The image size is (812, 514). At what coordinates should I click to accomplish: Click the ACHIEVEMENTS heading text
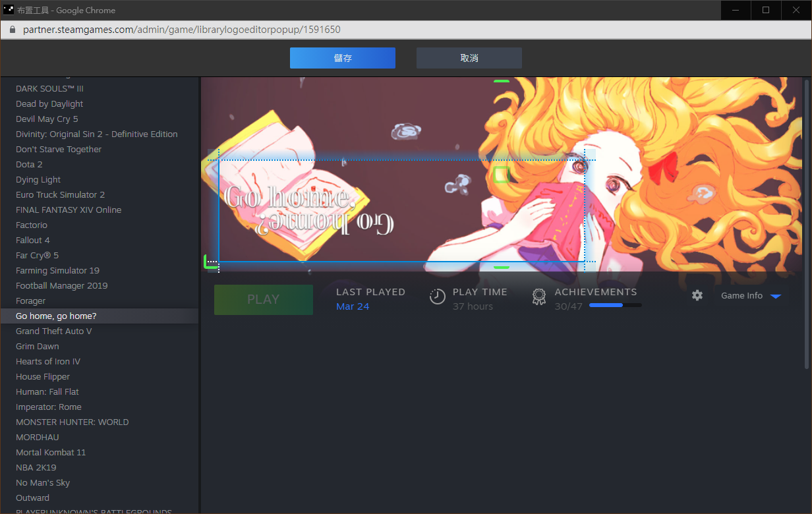(596, 292)
